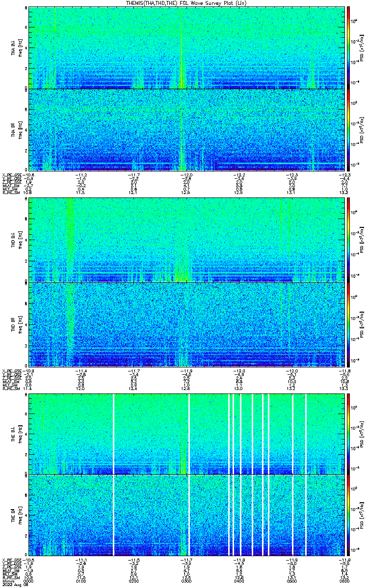Click the color bar beside THE B-perpendicular panel
The height and width of the screenshot is (588, 368).
tap(348, 434)
